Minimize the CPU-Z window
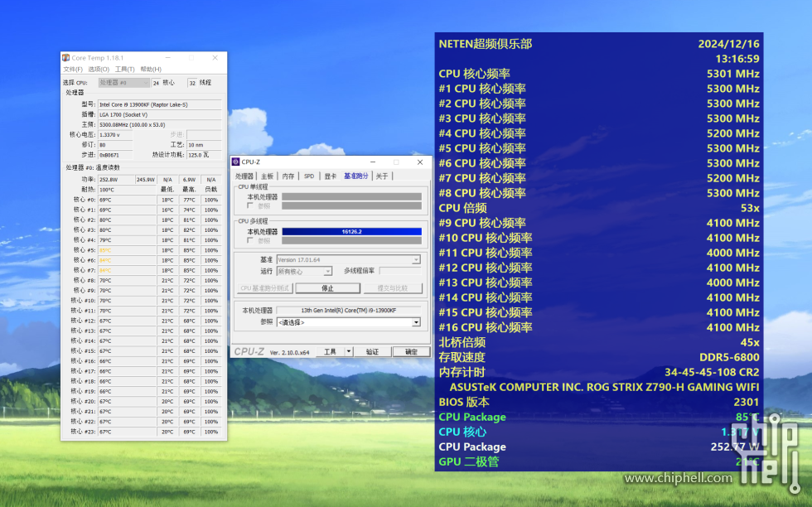The height and width of the screenshot is (507, 812). point(373,162)
